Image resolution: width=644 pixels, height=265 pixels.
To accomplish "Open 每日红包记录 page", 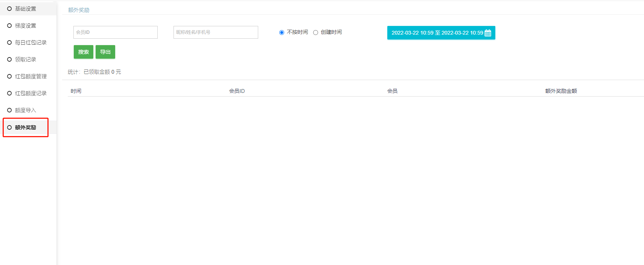I will (30, 42).
